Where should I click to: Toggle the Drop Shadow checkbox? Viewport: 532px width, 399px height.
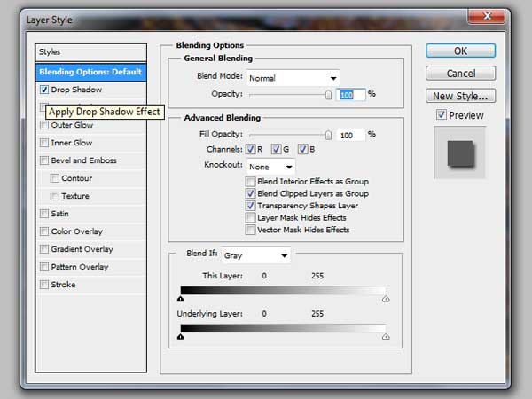[x=44, y=90]
